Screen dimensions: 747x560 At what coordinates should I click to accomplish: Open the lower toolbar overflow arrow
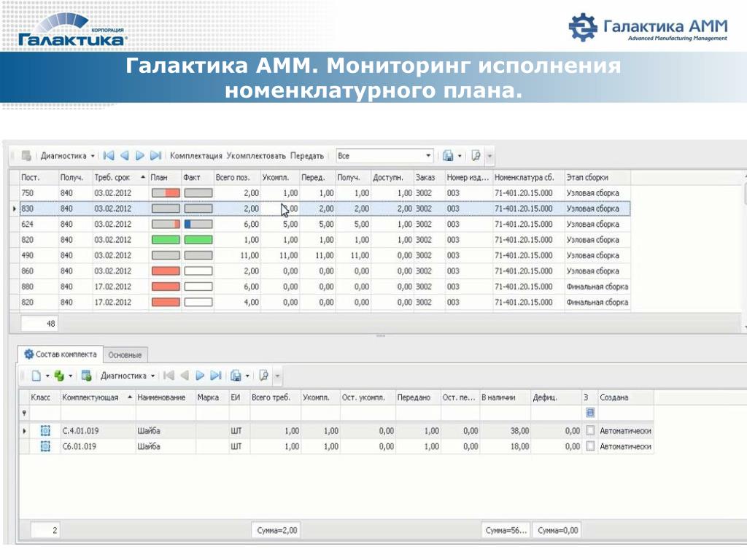[x=277, y=376]
